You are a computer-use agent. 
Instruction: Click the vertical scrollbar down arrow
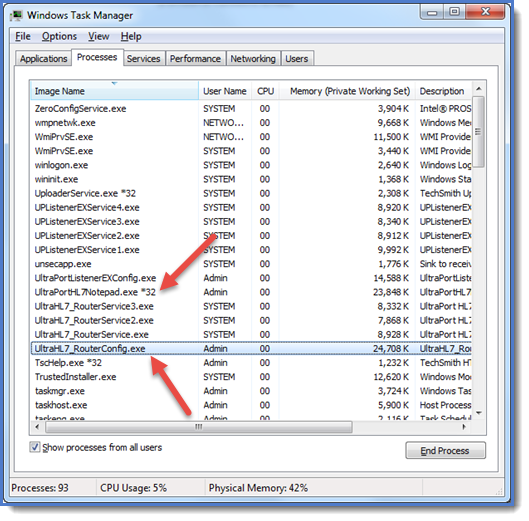tap(478, 413)
